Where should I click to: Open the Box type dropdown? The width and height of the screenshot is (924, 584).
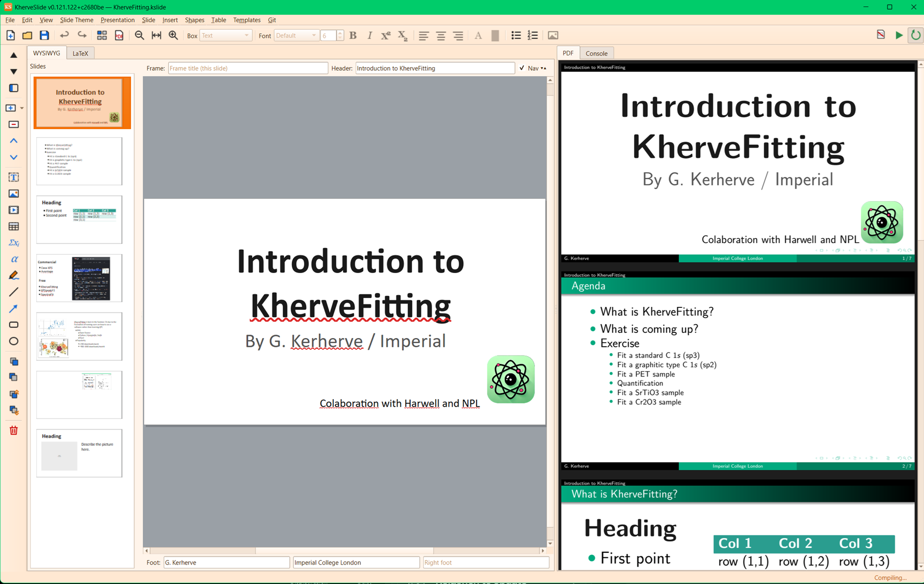point(226,35)
